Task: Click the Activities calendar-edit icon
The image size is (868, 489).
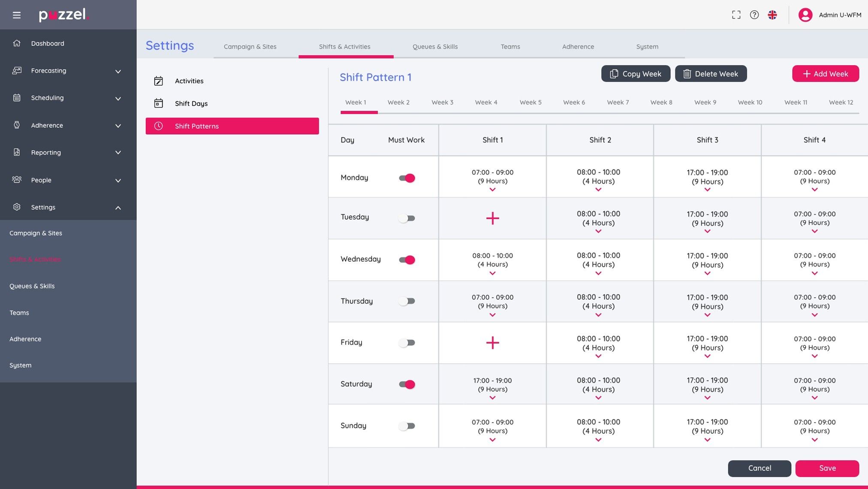Action: [159, 81]
